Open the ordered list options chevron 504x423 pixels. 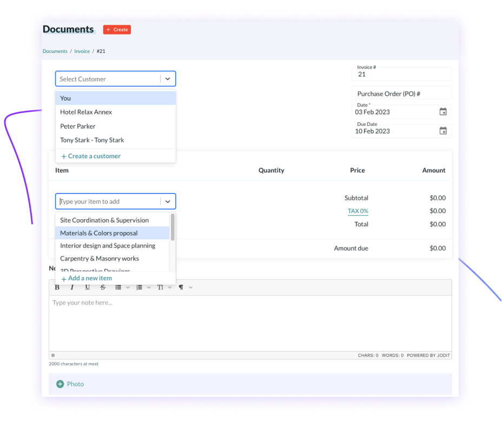click(149, 287)
